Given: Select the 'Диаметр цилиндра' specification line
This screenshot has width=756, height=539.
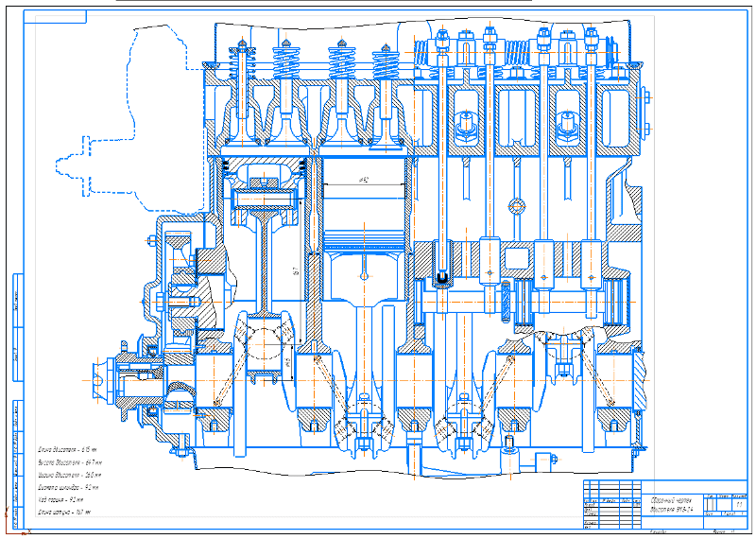Looking at the screenshot, I should [68, 487].
